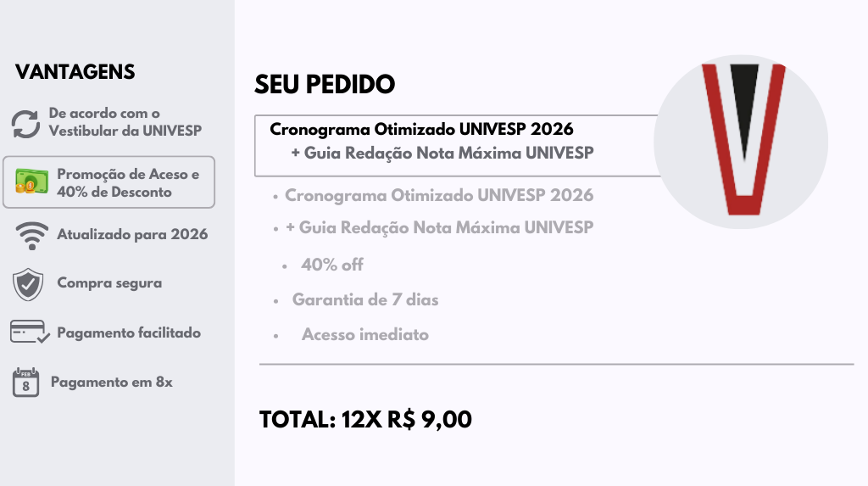
Task: Select the Promoção de Acesso 40% Desconto box
Action: click(108, 182)
